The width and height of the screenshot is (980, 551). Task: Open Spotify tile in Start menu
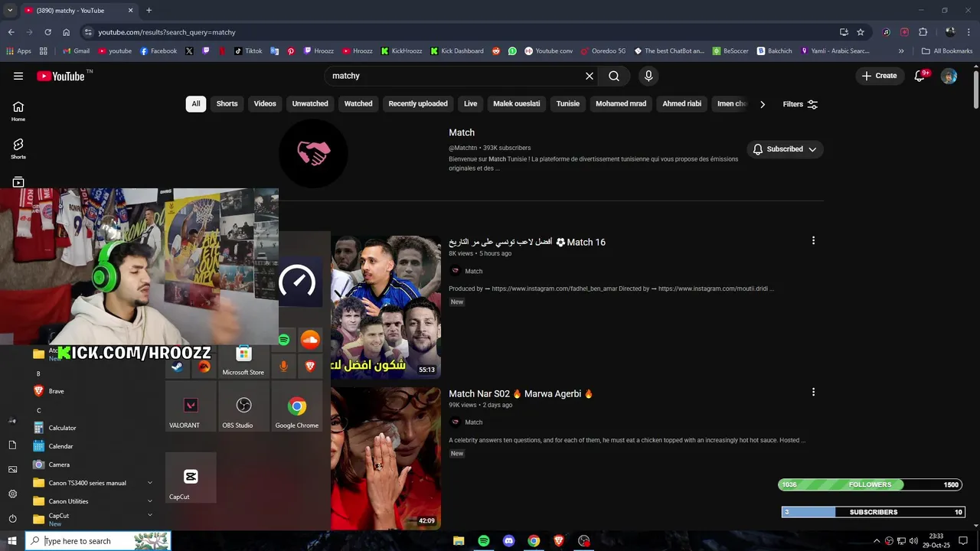click(284, 340)
